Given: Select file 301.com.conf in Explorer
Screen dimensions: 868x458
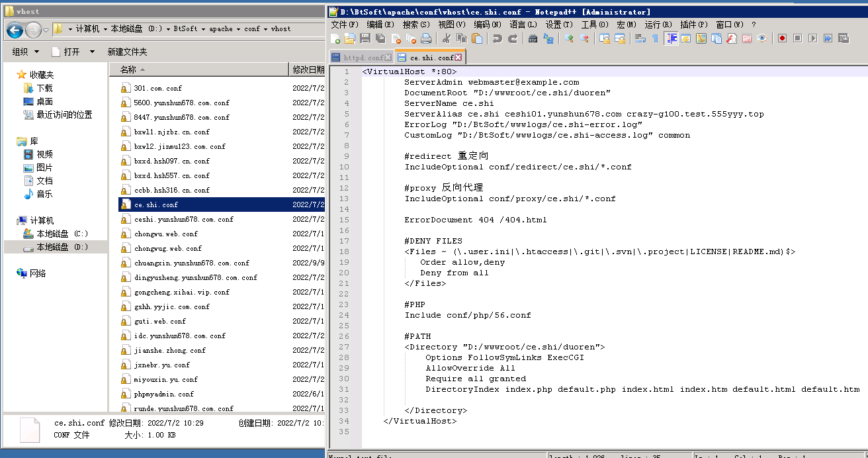Looking at the screenshot, I should (x=157, y=88).
